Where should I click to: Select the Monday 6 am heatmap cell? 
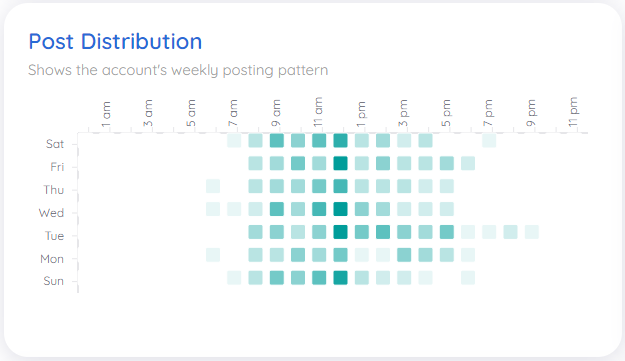[x=213, y=255]
